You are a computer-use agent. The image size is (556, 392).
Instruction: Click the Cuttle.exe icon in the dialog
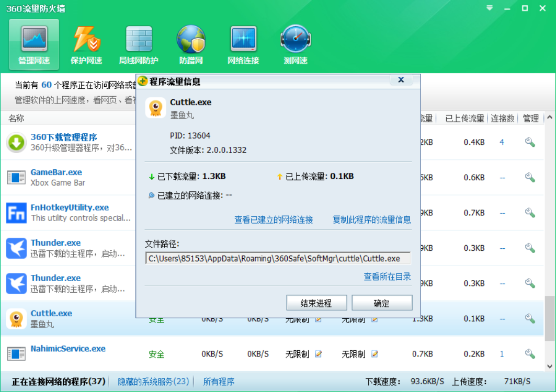(155, 108)
